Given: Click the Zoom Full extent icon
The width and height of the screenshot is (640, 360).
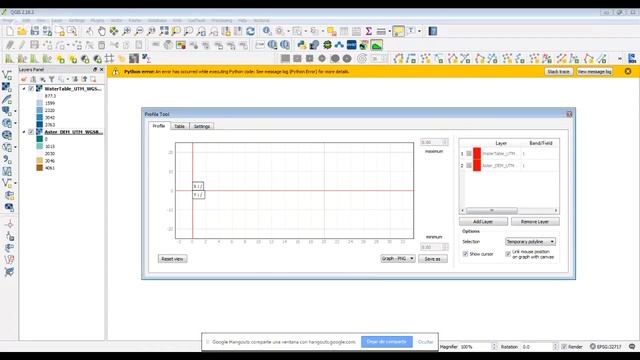Looking at the screenshot, I should point(164,31).
